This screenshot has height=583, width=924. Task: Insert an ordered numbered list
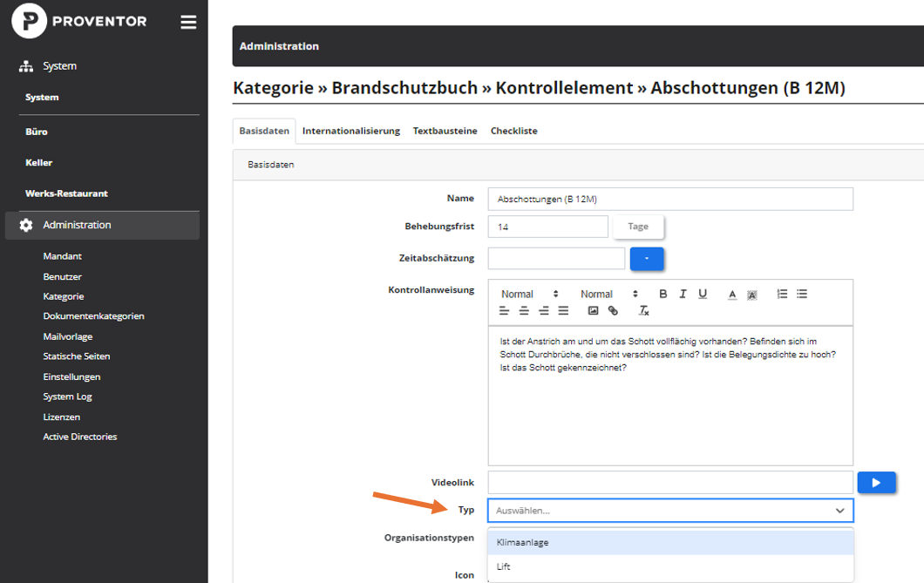pyautogui.click(x=782, y=294)
